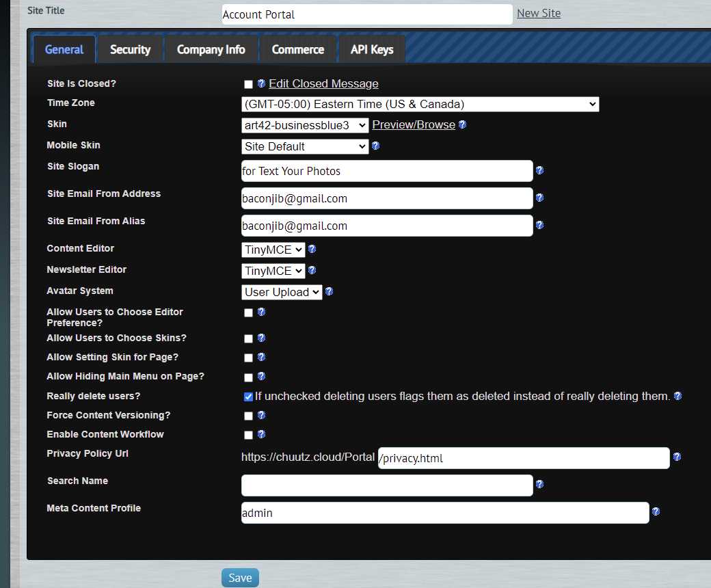
Task: Click help icon next to Mobile Skin dropdown
Action: tap(375, 146)
